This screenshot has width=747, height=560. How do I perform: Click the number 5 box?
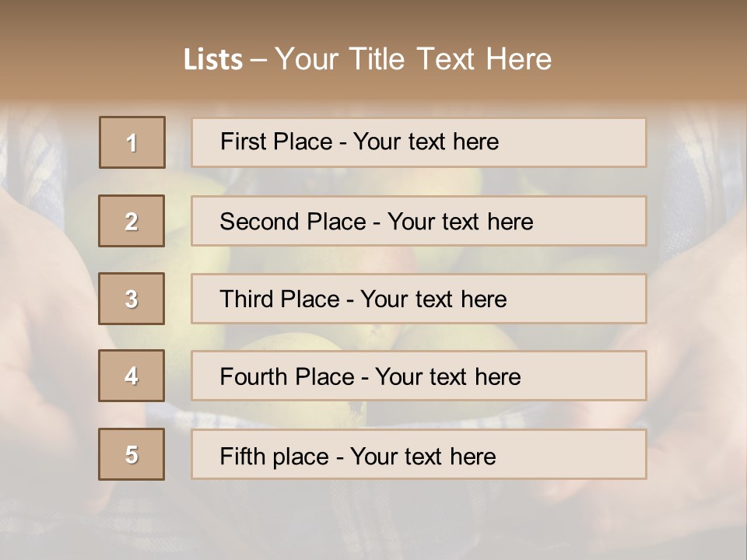[132, 454]
